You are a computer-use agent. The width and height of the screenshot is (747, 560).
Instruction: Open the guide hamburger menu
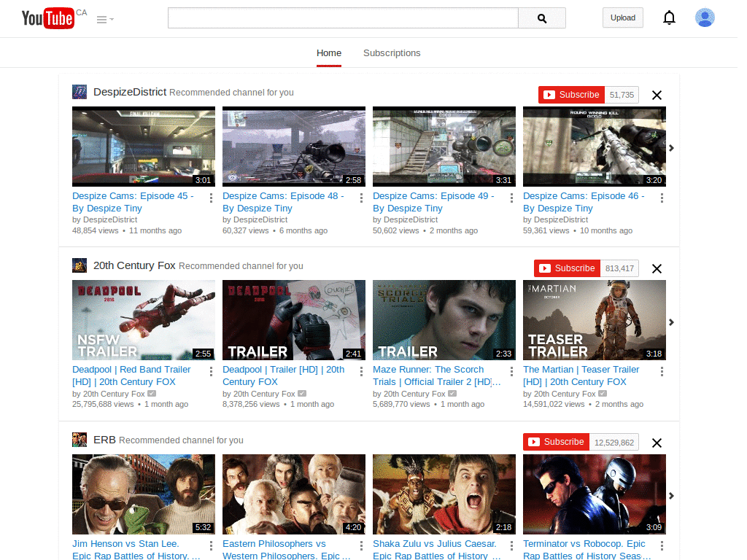[x=105, y=20]
